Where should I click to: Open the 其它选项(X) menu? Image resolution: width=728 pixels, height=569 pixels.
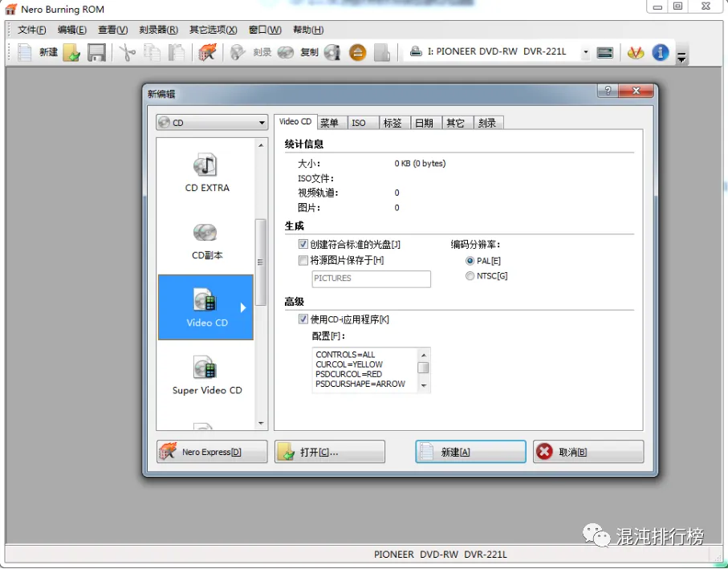(x=214, y=30)
